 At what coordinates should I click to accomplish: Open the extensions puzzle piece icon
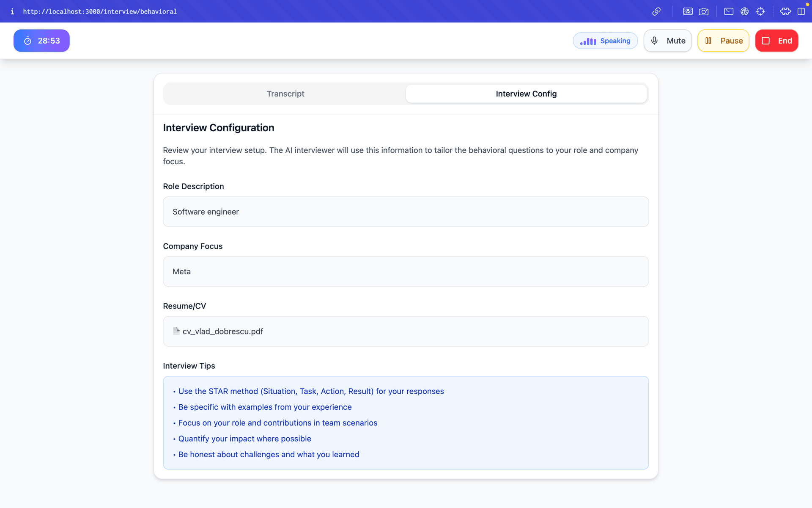coord(785,11)
